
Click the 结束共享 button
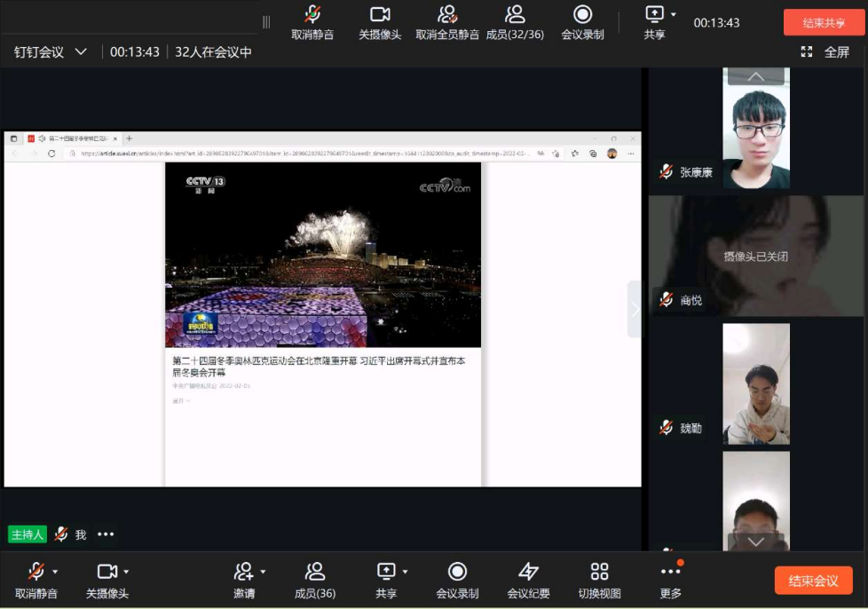(824, 23)
